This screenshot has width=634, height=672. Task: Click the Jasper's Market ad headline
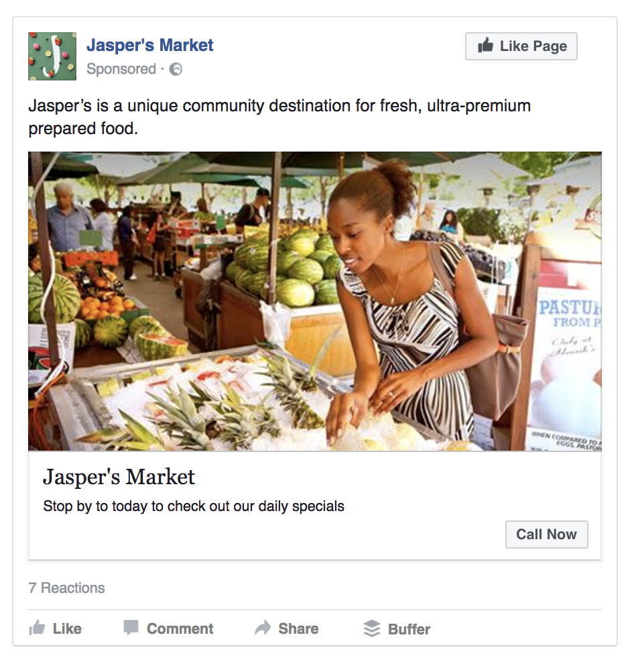point(119,477)
